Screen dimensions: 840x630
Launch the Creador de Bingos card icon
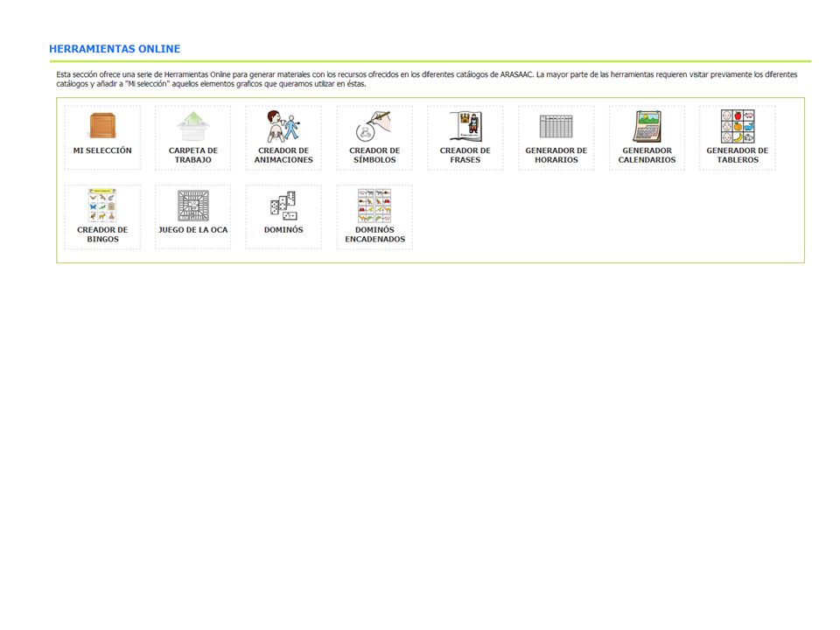pos(102,205)
